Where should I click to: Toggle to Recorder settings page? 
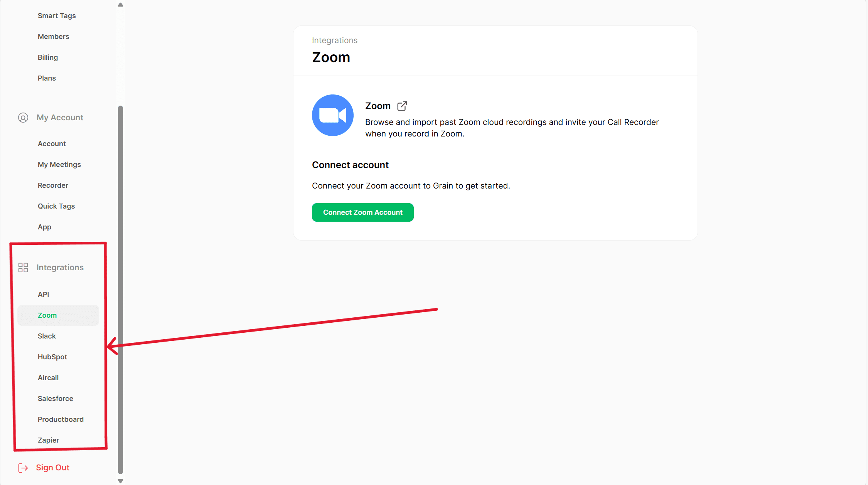coord(52,185)
